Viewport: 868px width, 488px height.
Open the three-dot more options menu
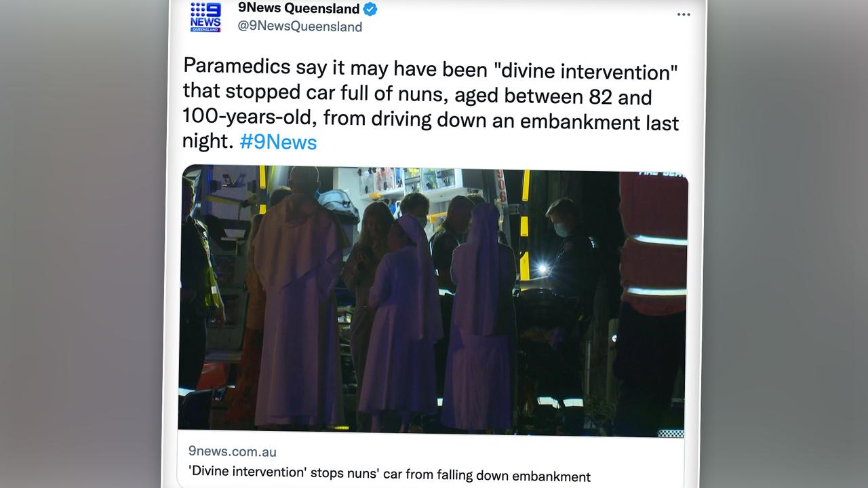[x=683, y=14]
